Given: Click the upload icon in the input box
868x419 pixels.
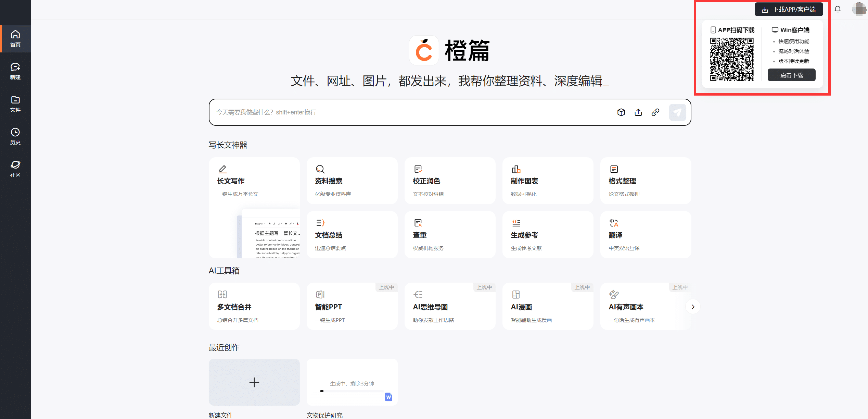Looking at the screenshot, I should [x=638, y=112].
